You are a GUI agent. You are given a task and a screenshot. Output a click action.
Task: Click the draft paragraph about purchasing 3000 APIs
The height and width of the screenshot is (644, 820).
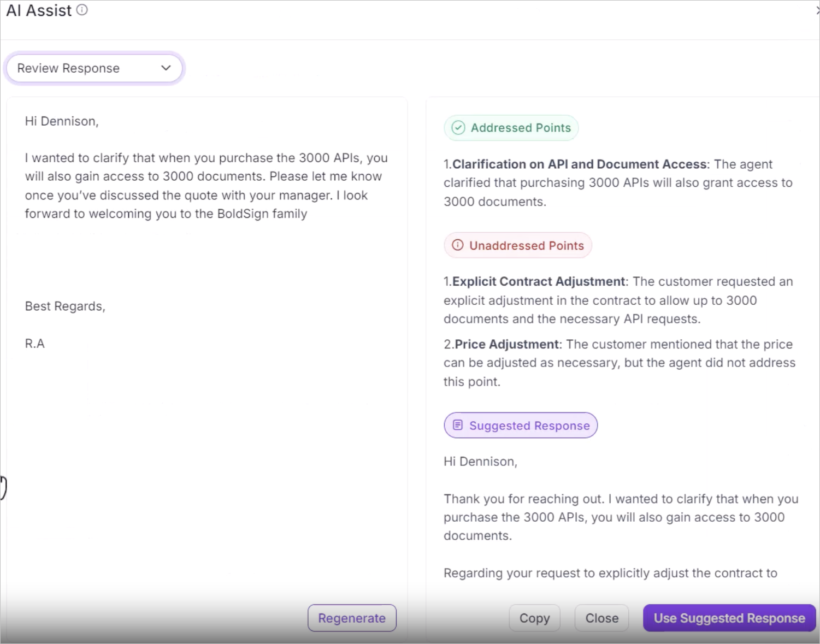tap(207, 186)
